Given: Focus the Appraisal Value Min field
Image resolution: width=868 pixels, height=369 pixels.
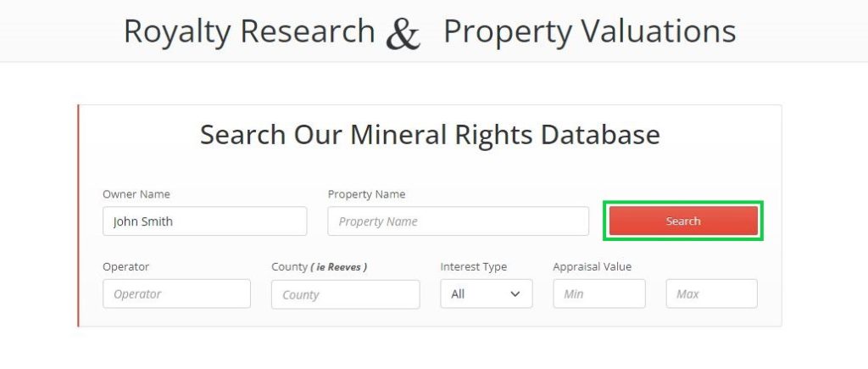Looking at the screenshot, I should 598,294.
